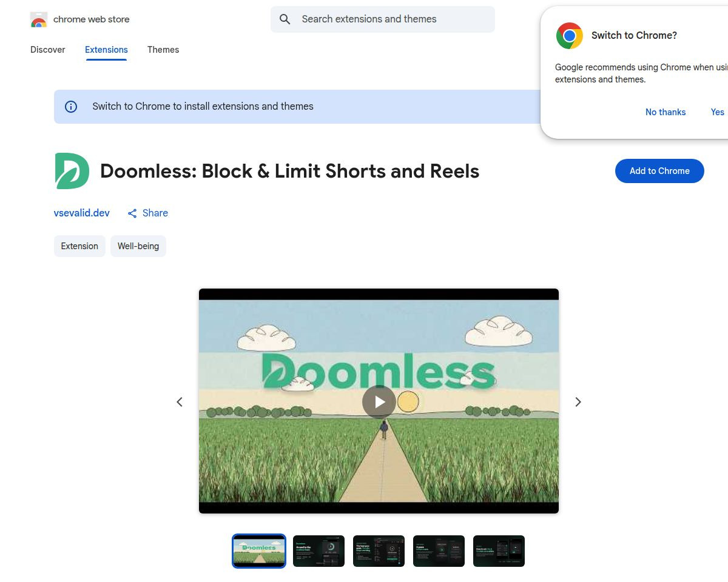Select the fifth dark screenshot thumbnail
This screenshot has height=582, width=728.
pos(499,551)
